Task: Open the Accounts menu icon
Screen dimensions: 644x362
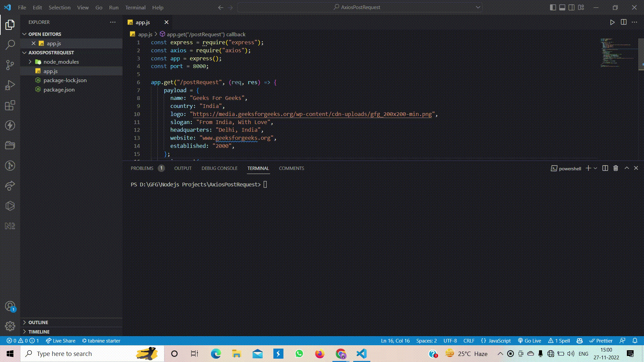Action: (x=10, y=306)
